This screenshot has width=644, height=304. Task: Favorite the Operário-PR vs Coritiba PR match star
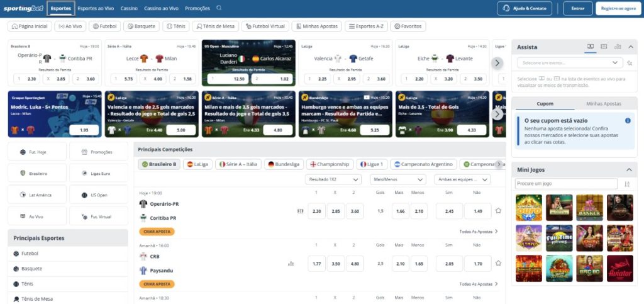tap(498, 210)
